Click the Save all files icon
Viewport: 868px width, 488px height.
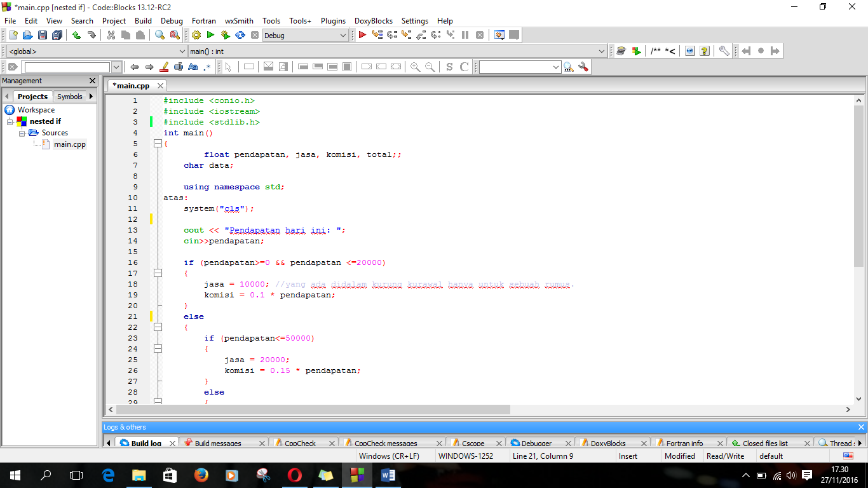57,36
